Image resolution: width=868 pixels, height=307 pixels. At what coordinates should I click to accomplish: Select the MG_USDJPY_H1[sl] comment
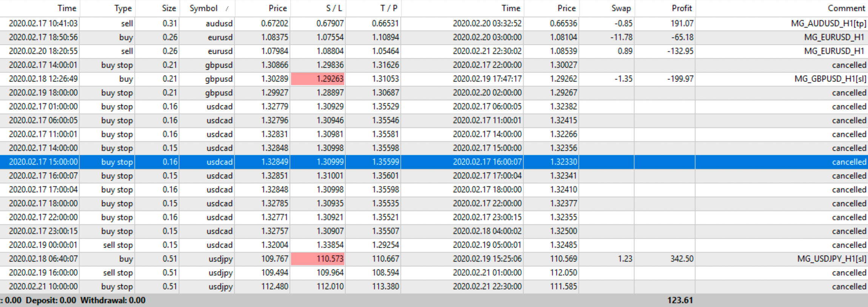832,259
